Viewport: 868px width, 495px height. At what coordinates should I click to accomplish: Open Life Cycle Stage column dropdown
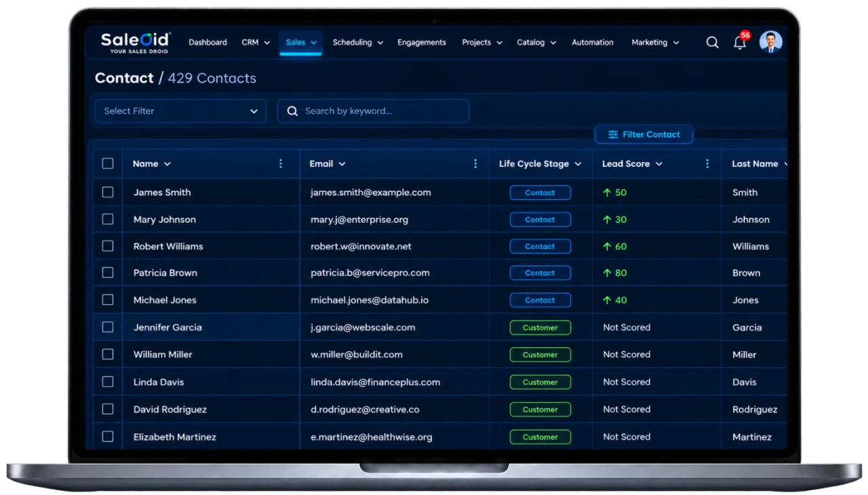click(578, 164)
